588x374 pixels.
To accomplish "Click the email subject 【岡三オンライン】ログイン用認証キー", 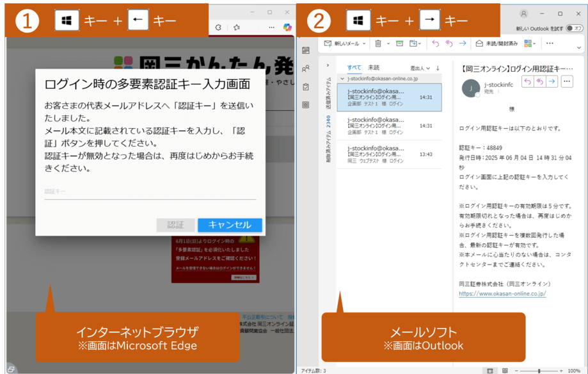I will (517, 69).
